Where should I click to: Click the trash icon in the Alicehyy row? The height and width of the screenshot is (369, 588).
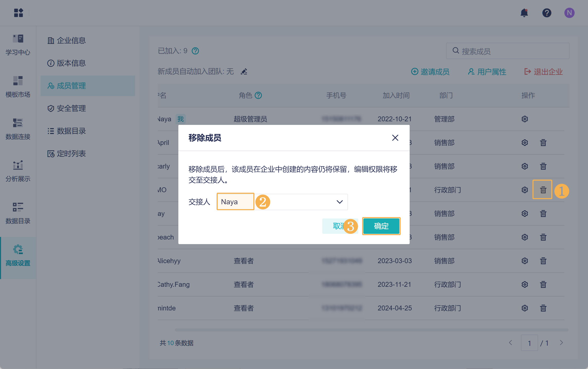pyautogui.click(x=543, y=261)
